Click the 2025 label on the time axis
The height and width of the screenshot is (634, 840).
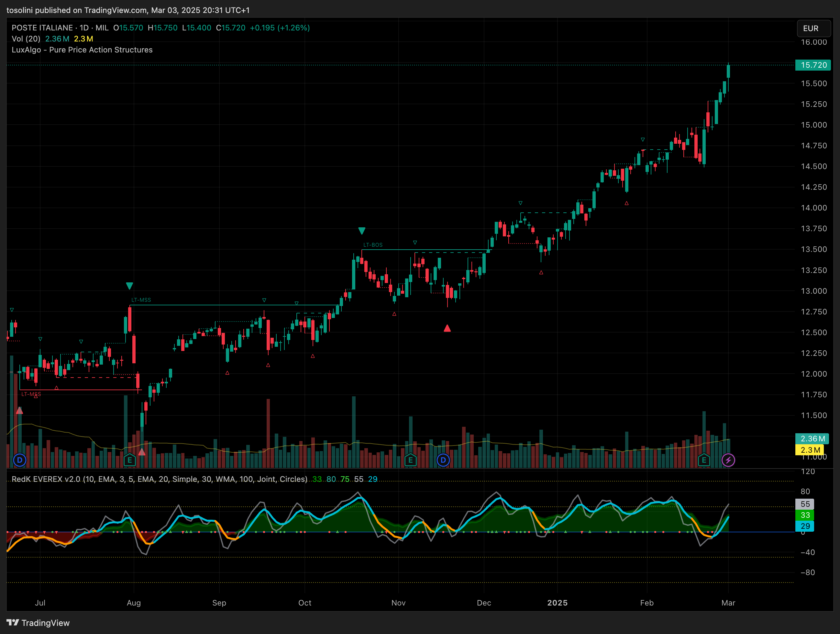[557, 603]
